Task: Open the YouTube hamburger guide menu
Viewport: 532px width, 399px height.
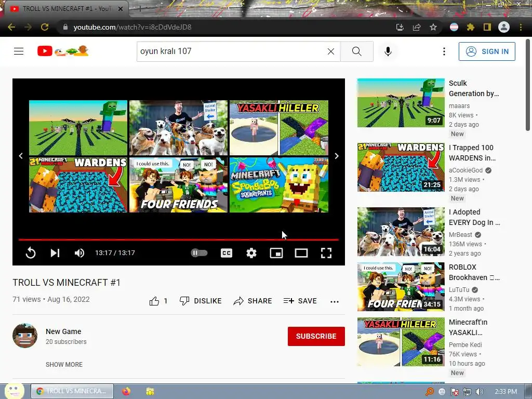Action: point(19,51)
